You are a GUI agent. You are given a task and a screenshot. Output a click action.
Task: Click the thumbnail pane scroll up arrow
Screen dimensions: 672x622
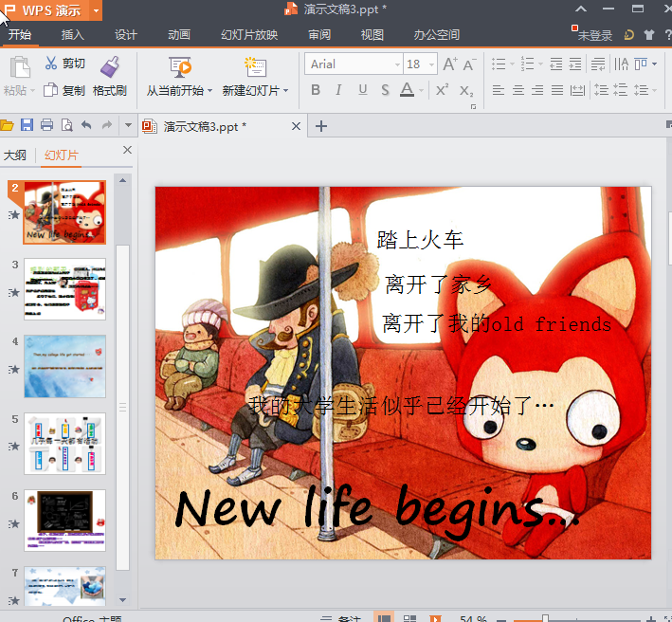[122, 180]
